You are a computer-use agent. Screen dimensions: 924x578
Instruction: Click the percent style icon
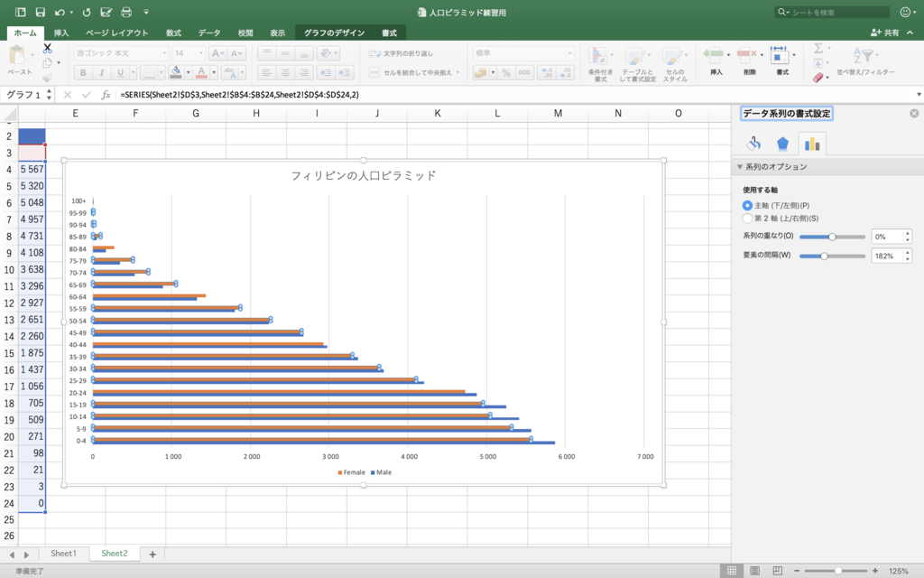pyautogui.click(x=505, y=72)
